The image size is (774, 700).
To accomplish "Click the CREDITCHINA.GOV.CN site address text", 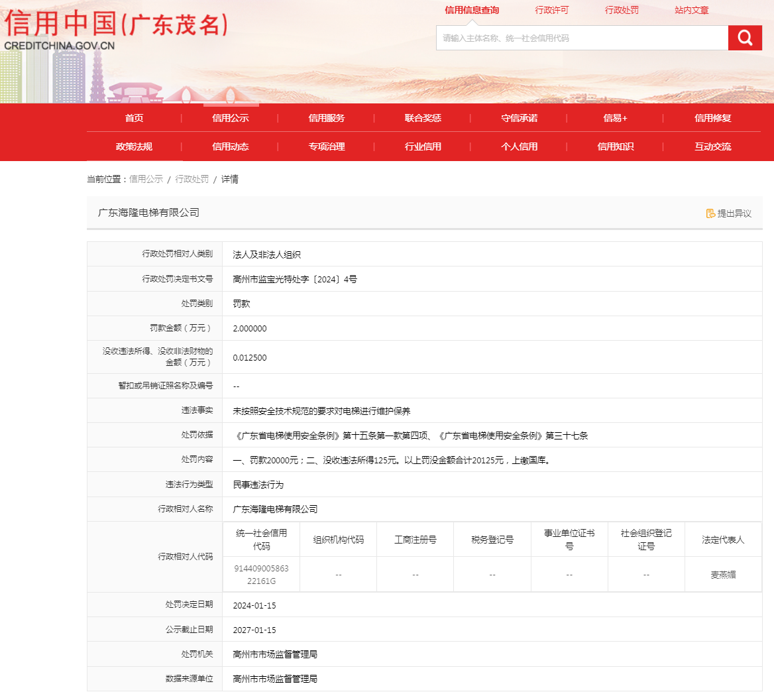I will 59,46.
